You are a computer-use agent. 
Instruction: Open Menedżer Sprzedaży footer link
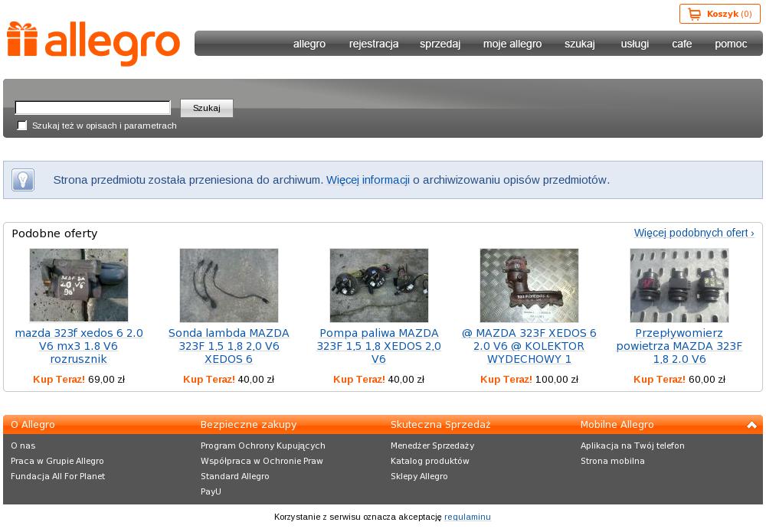pyautogui.click(x=432, y=446)
